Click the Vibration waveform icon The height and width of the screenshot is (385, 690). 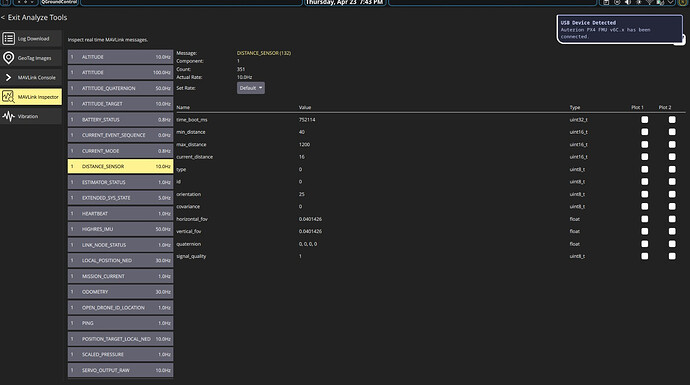pyautogui.click(x=8, y=116)
